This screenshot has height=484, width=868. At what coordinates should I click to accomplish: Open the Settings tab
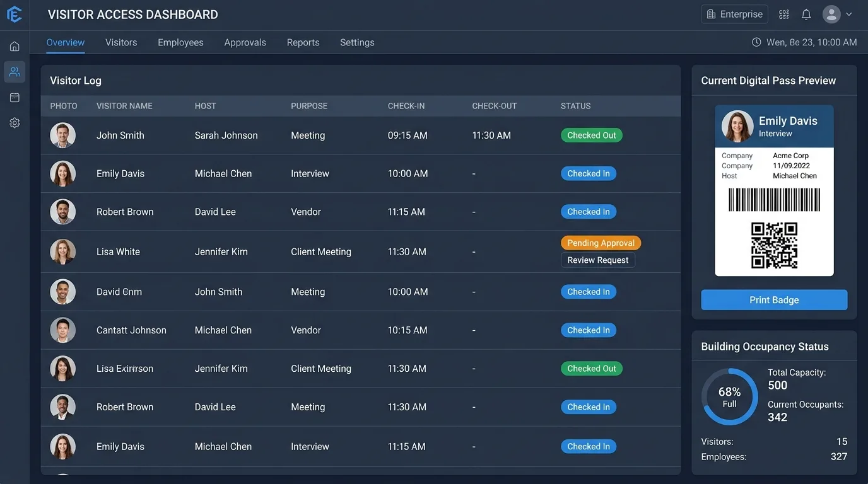point(357,42)
